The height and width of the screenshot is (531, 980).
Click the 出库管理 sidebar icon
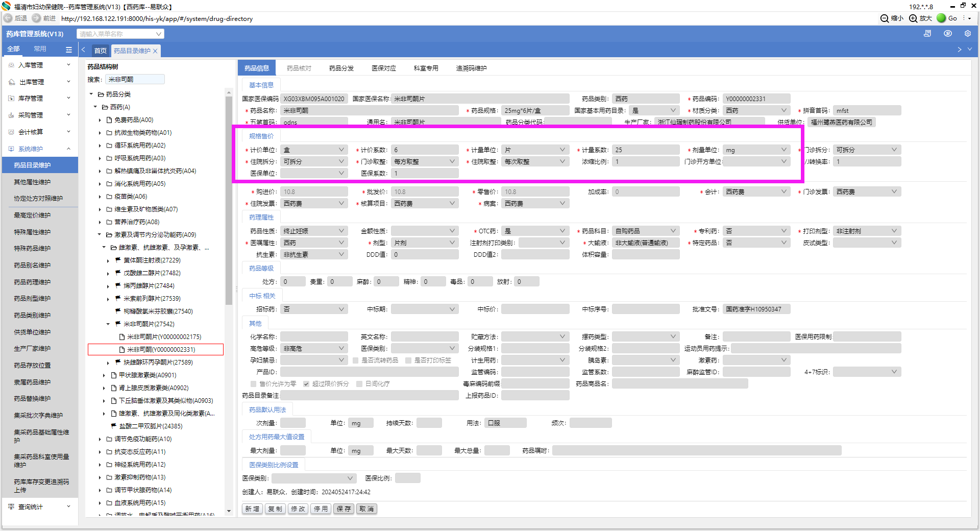pyautogui.click(x=12, y=82)
